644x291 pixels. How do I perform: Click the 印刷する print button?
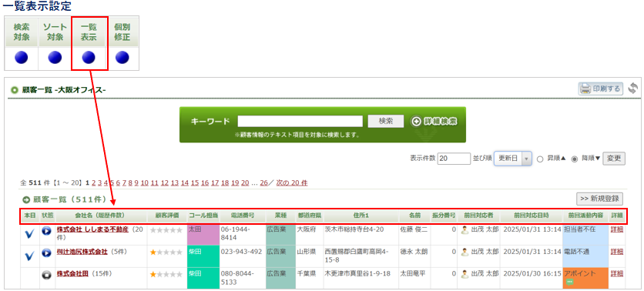pyautogui.click(x=600, y=89)
